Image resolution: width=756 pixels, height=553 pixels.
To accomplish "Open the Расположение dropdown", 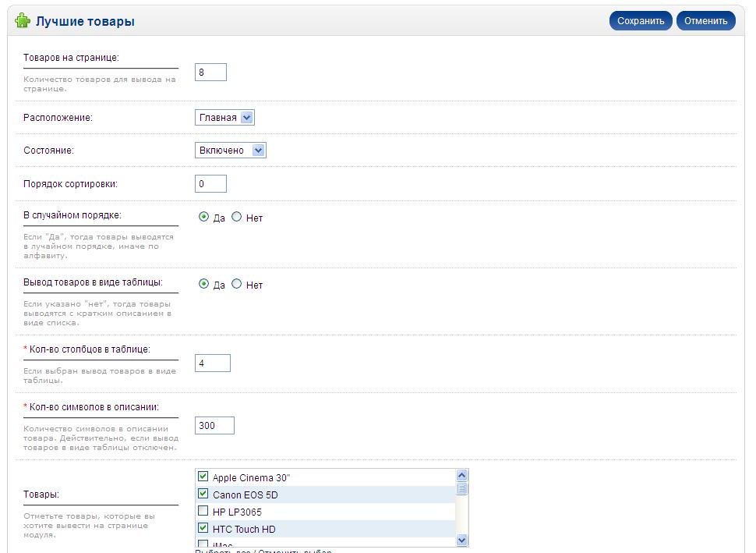I will tap(224, 118).
